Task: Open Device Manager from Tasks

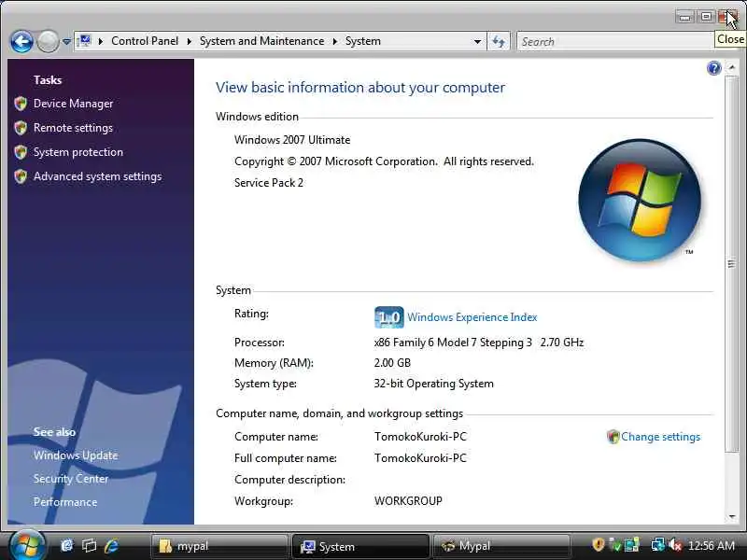Action: 74,104
